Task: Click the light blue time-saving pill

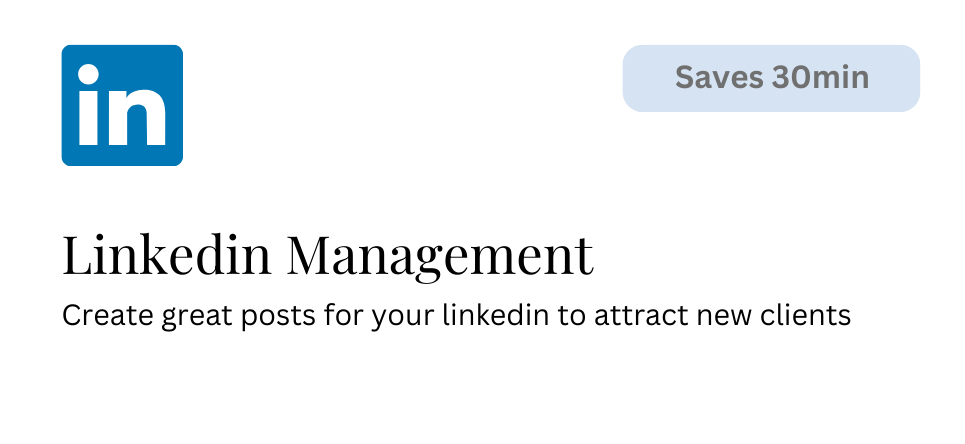Action: [771, 78]
